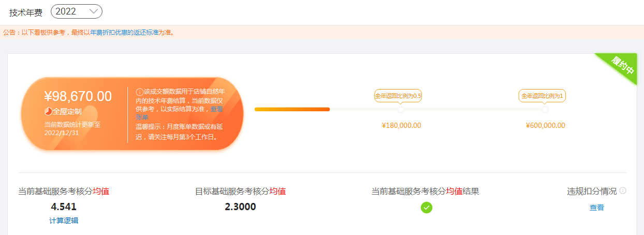Open the 计算逻辑 link under 4.541
The width and height of the screenshot is (644, 235).
point(64,221)
